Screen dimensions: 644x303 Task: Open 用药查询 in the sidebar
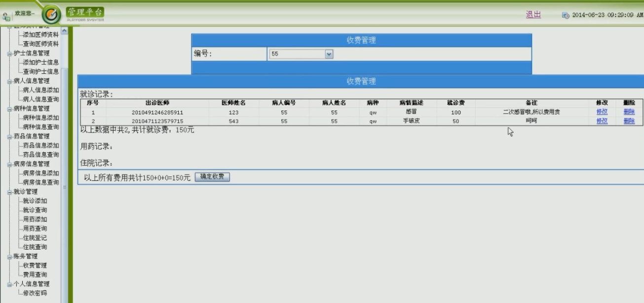[35, 228]
